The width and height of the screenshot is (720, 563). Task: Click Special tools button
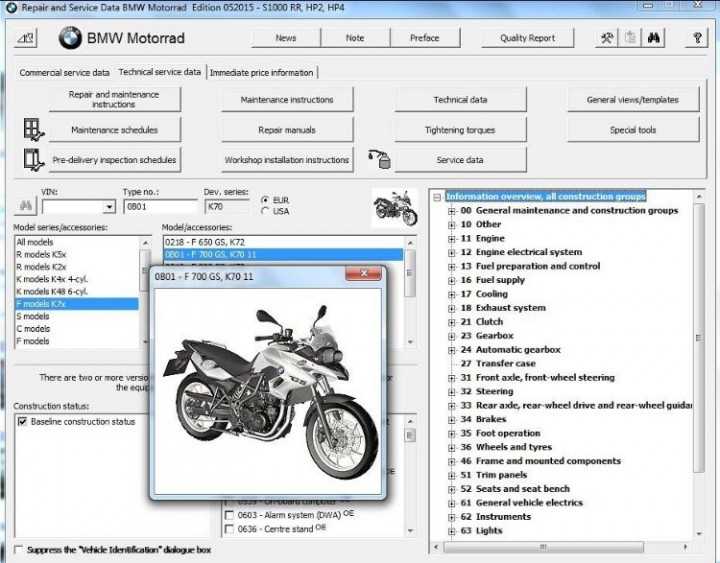coord(633,130)
